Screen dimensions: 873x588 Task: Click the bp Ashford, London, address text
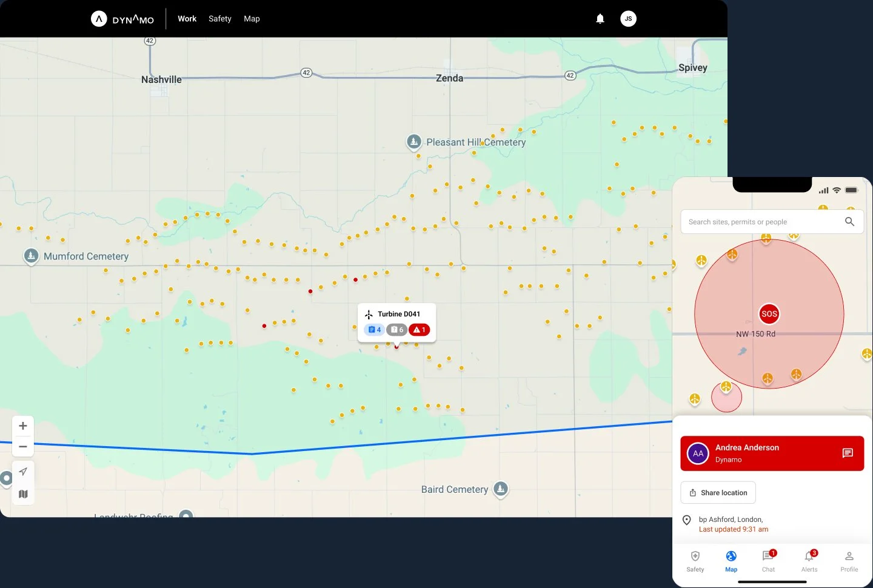pos(731,520)
